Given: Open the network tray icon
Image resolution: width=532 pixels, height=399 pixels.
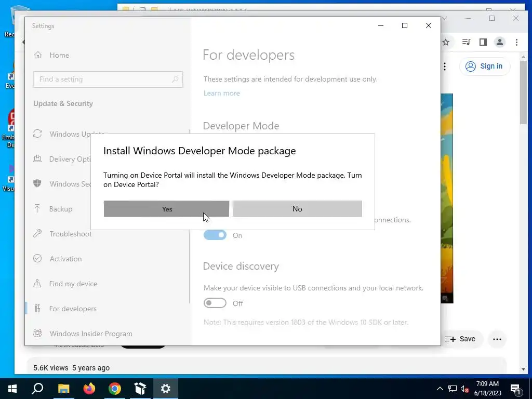Looking at the screenshot, I should (453, 389).
